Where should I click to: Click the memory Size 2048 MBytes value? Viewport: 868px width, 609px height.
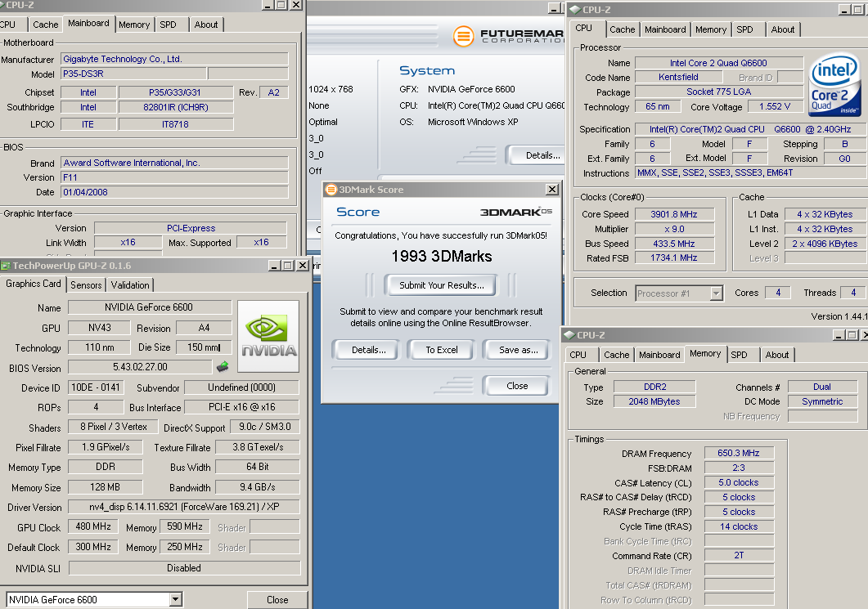pos(654,401)
